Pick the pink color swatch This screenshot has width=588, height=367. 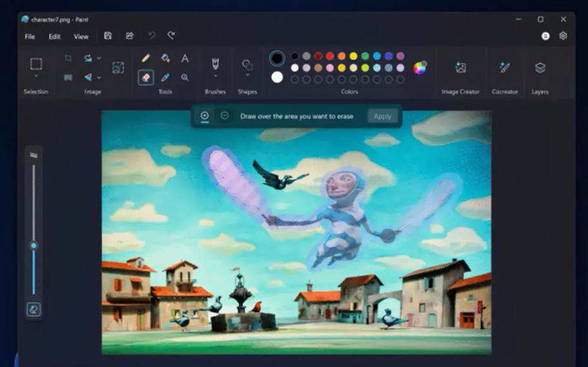pyautogui.click(x=330, y=68)
